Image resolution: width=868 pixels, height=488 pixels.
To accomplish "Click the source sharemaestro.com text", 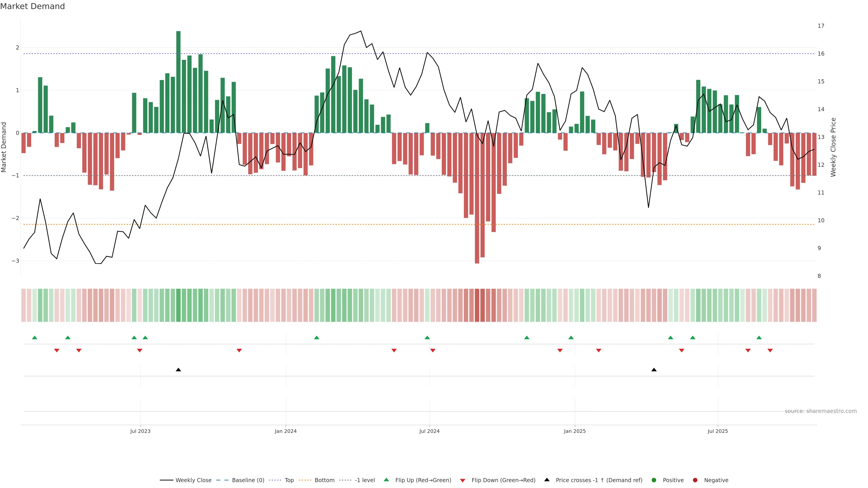I will [x=821, y=411].
